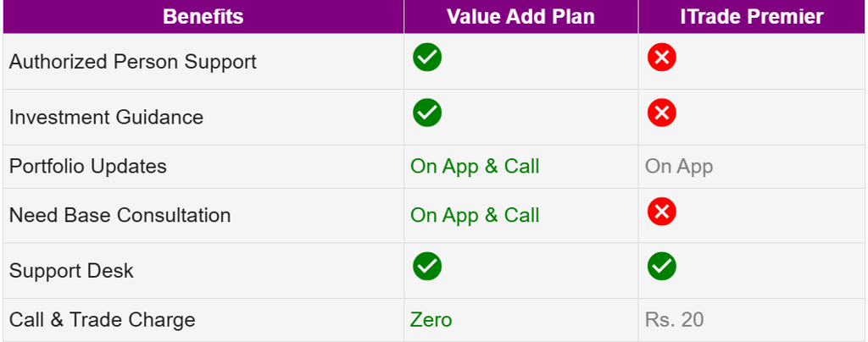Click green Zero charge text

pyautogui.click(x=431, y=320)
